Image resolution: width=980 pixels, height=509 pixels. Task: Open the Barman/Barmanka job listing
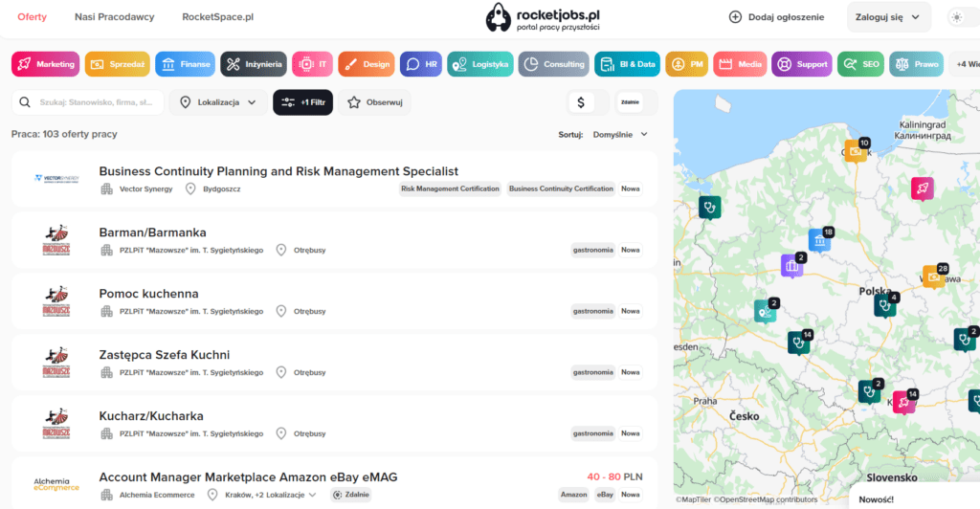click(x=153, y=232)
